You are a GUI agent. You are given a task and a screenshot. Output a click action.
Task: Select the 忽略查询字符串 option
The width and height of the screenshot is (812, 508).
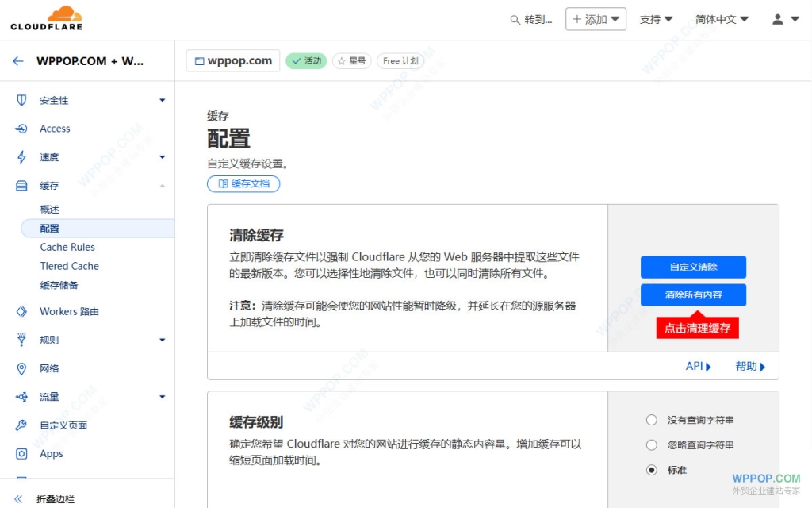pyautogui.click(x=651, y=444)
